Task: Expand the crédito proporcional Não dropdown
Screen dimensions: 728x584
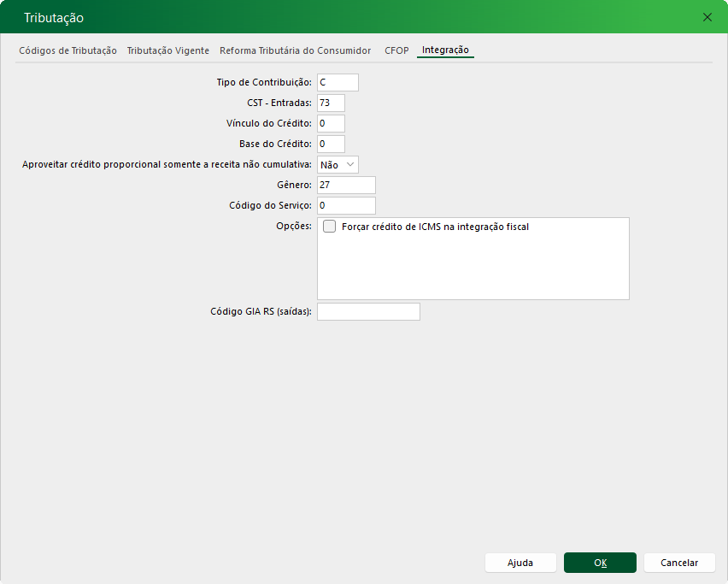Action: (x=338, y=164)
